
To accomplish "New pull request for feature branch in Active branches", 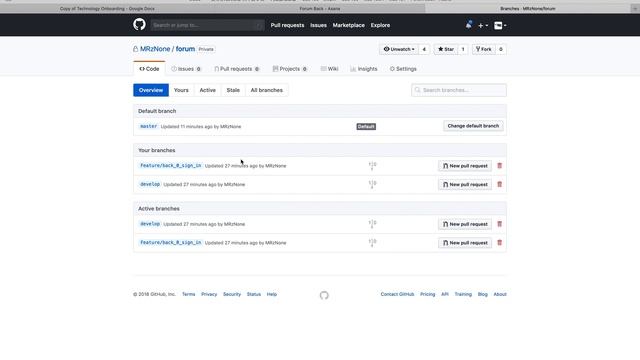I will click(465, 243).
